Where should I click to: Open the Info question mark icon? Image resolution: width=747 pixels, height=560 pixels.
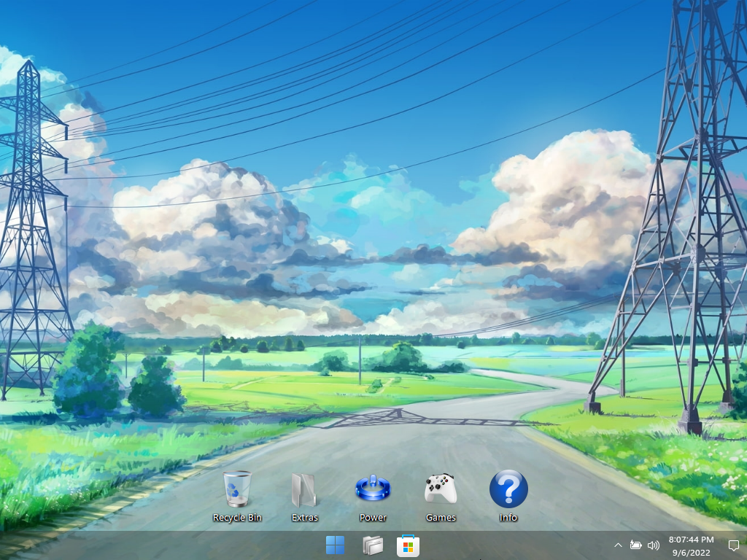pos(508,489)
